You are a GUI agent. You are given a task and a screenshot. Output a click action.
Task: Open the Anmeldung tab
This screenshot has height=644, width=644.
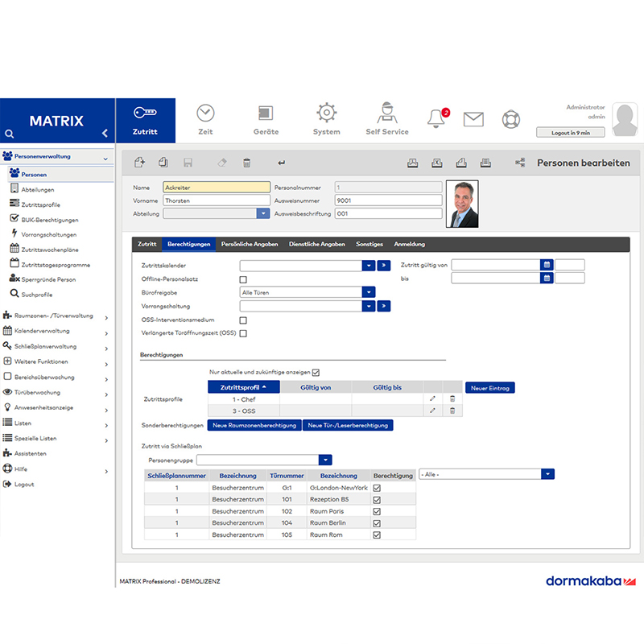coord(410,244)
